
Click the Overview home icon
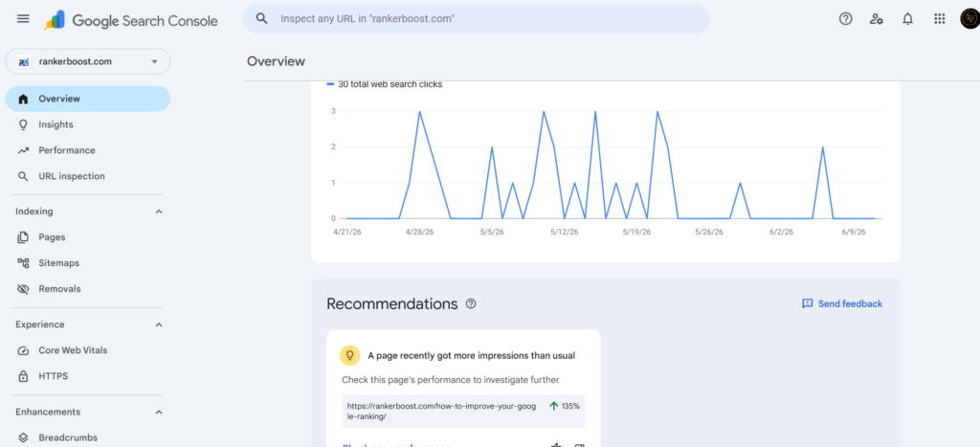click(x=23, y=99)
